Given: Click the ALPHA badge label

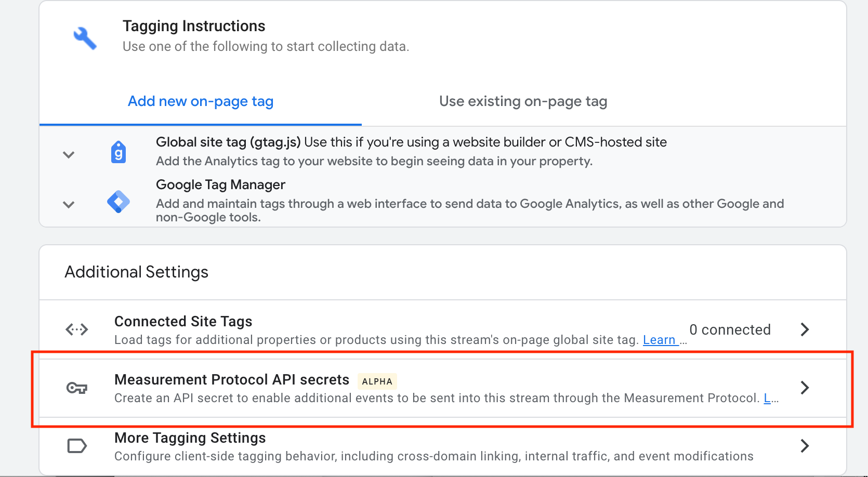Looking at the screenshot, I should 377,381.
